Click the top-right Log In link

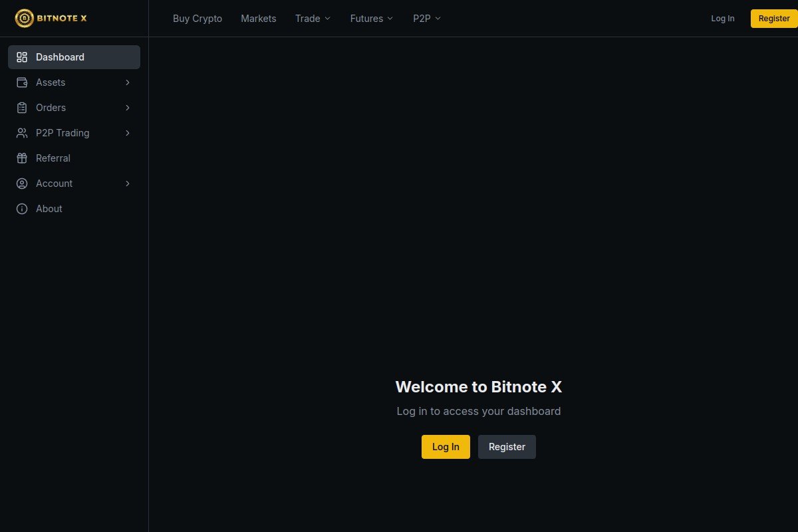(x=723, y=19)
